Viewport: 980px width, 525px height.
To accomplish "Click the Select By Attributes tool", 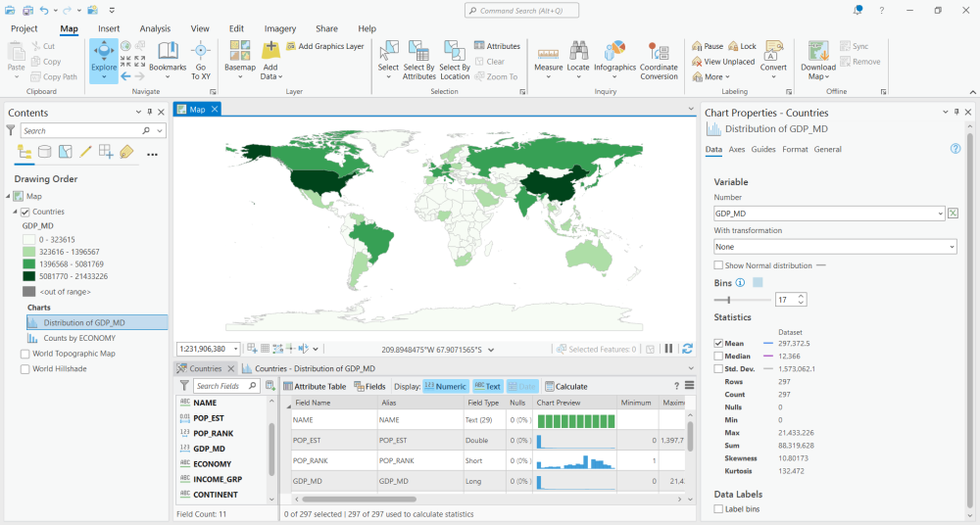I will pos(418,61).
